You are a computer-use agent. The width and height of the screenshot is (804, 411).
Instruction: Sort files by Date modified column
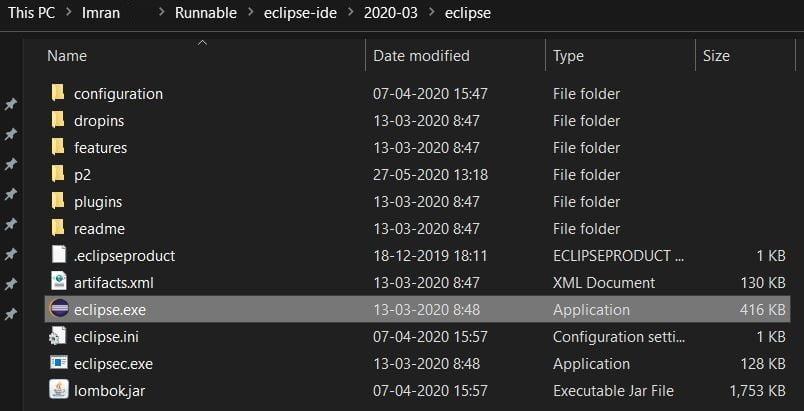421,56
